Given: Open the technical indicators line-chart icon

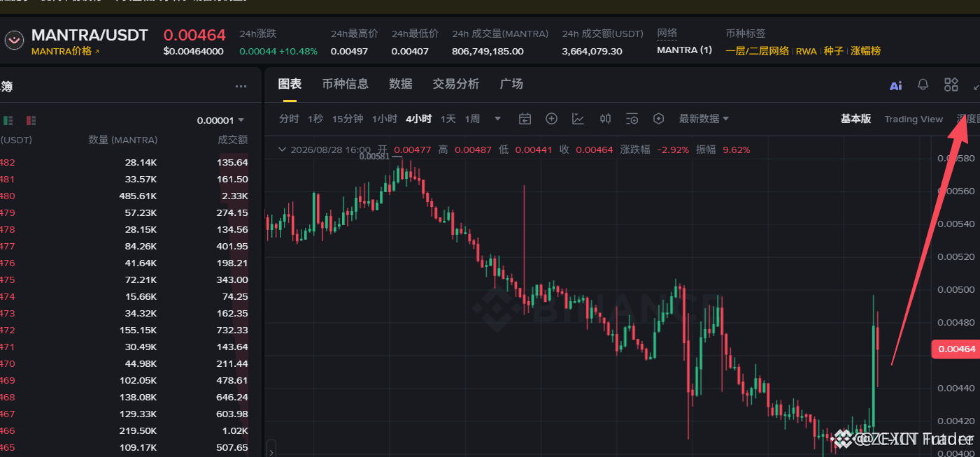Looking at the screenshot, I should pyautogui.click(x=578, y=119).
